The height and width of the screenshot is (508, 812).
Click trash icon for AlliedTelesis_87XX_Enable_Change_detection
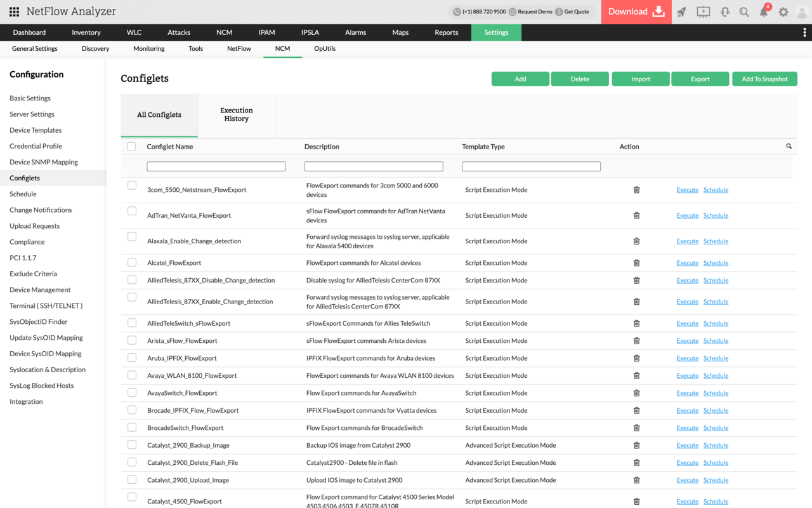(x=636, y=302)
